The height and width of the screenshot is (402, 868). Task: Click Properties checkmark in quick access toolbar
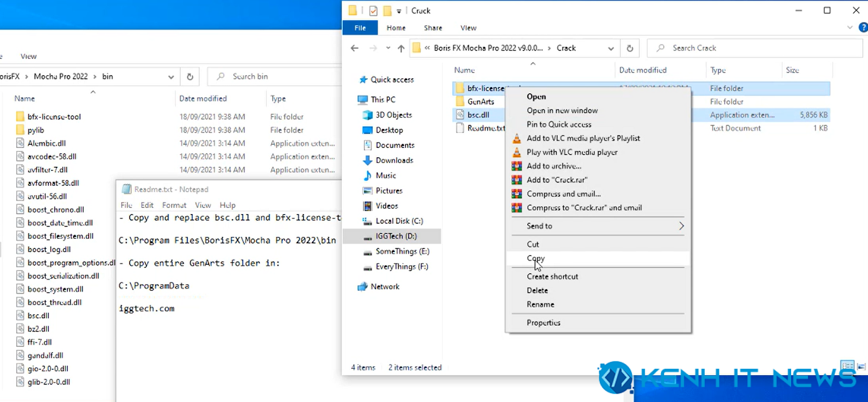coord(373,11)
